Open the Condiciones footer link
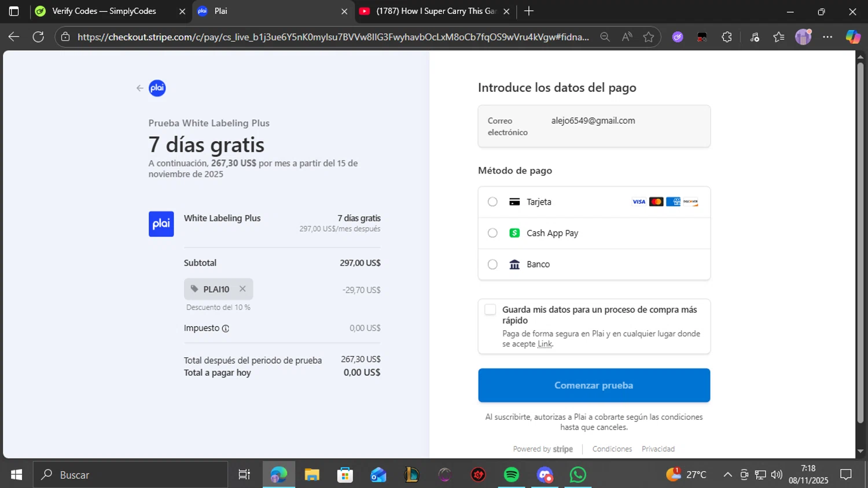Image resolution: width=868 pixels, height=488 pixels. tap(612, 449)
